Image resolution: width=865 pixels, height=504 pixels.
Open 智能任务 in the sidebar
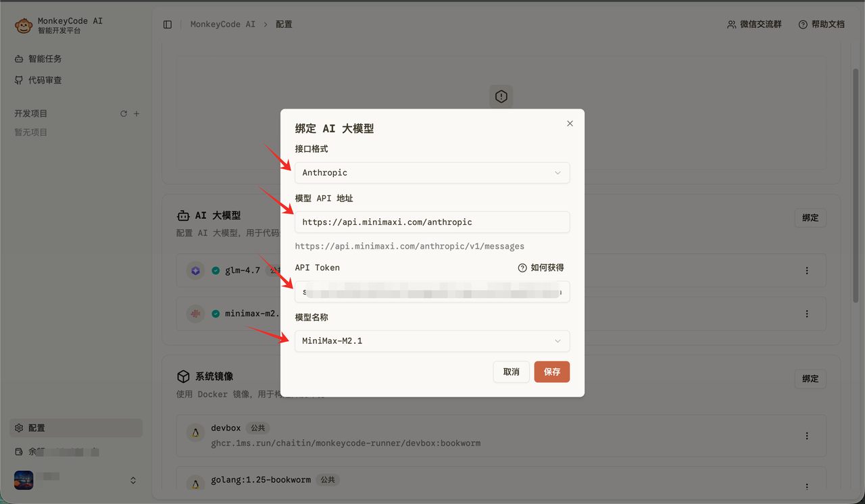45,59
